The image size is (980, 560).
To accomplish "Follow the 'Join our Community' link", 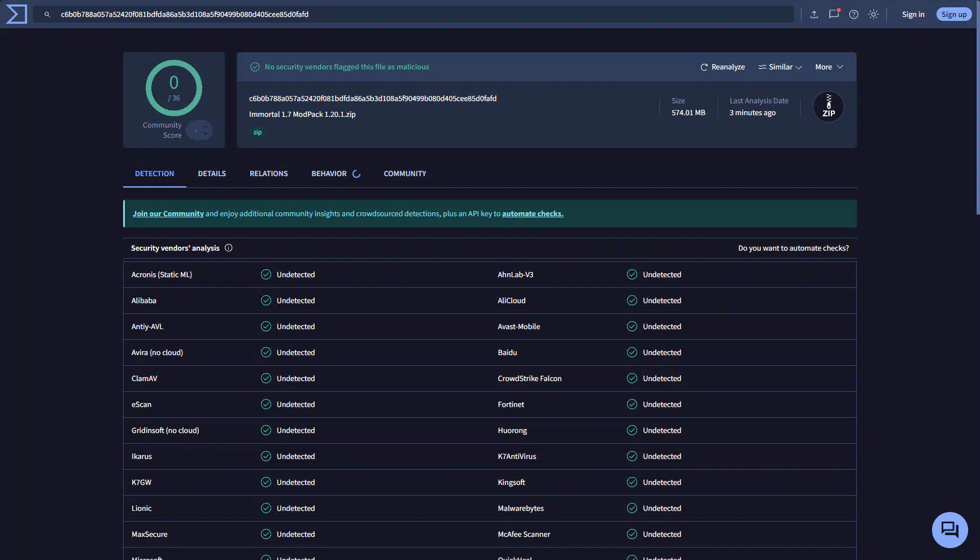I will [x=168, y=214].
